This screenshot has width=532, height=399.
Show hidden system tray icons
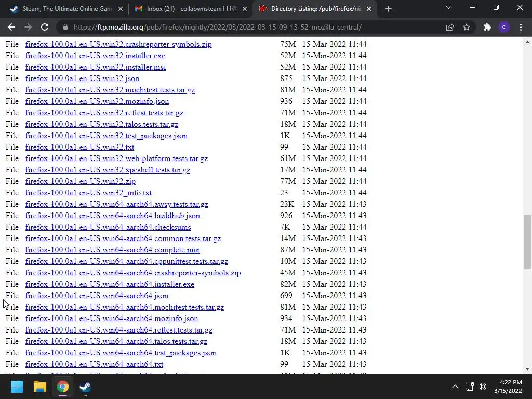455,387
